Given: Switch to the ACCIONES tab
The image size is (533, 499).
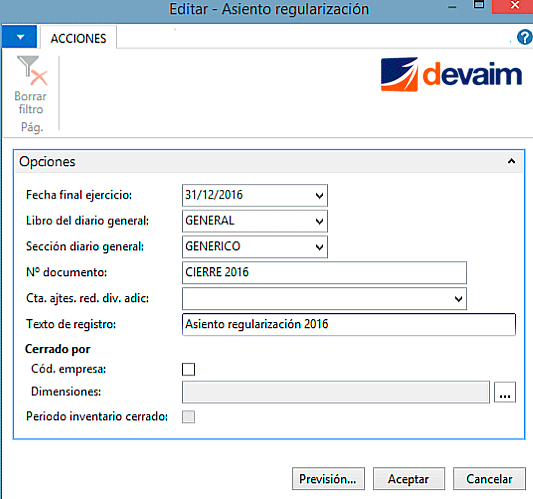Looking at the screenshot, I should pos(79,38).
